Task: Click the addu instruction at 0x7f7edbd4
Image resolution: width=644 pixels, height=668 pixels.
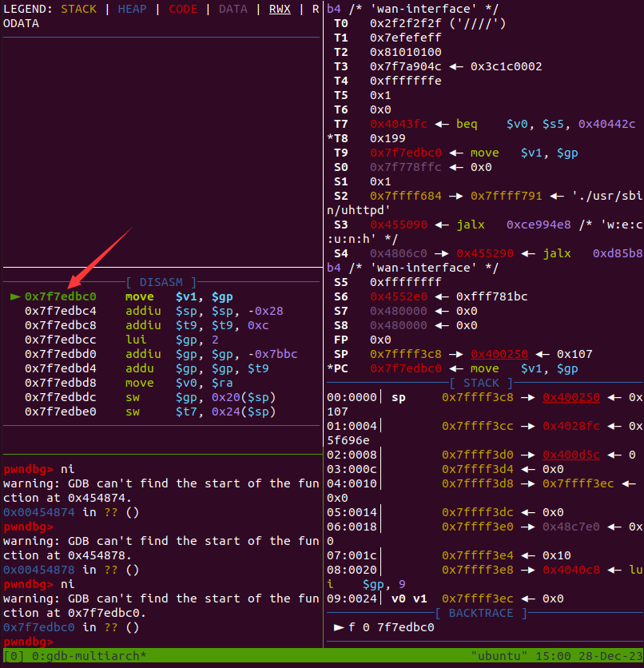Action: click(x=139, y=368)
